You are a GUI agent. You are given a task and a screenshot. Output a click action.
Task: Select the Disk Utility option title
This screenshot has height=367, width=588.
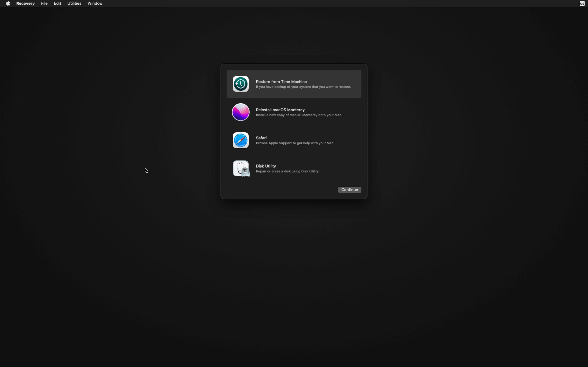click(x=266, y=166)
